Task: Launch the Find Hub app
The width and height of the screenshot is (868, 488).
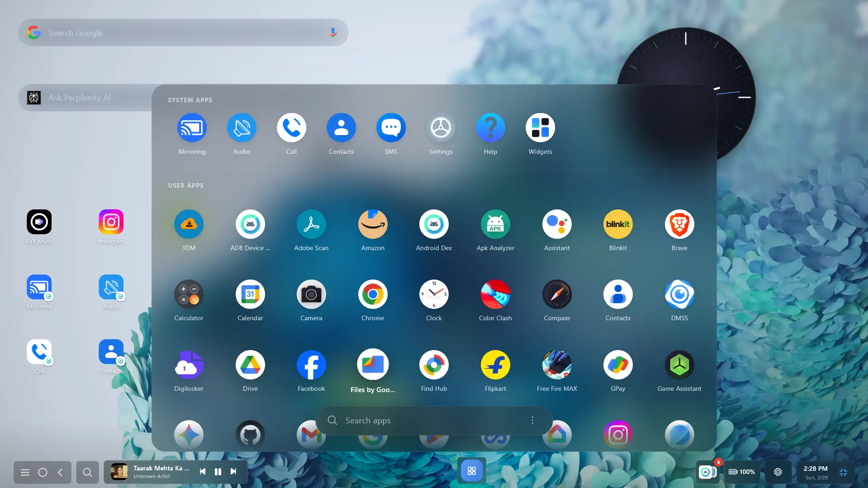Action: [x=434, y=365]
